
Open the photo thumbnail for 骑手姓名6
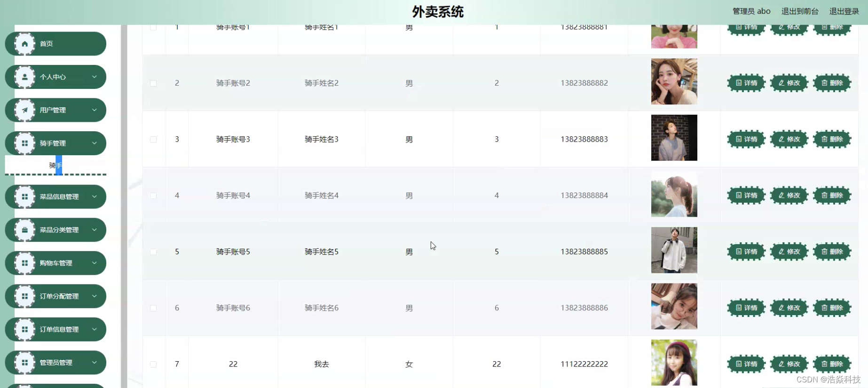674,306
